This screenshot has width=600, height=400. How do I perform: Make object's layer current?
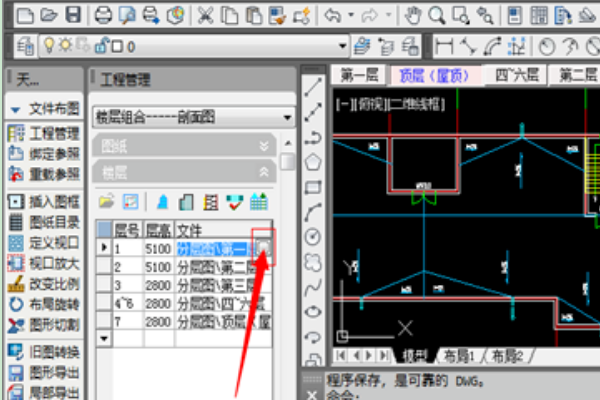coord(362,46)
